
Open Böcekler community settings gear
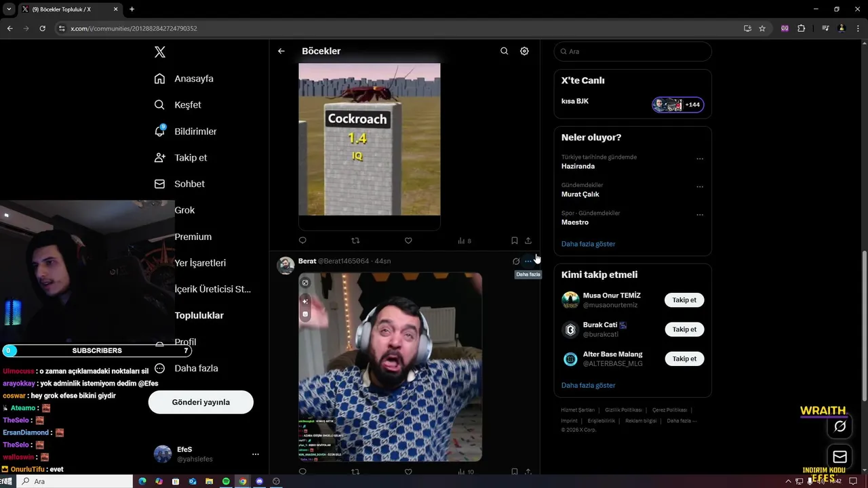(x=524, y=51)
